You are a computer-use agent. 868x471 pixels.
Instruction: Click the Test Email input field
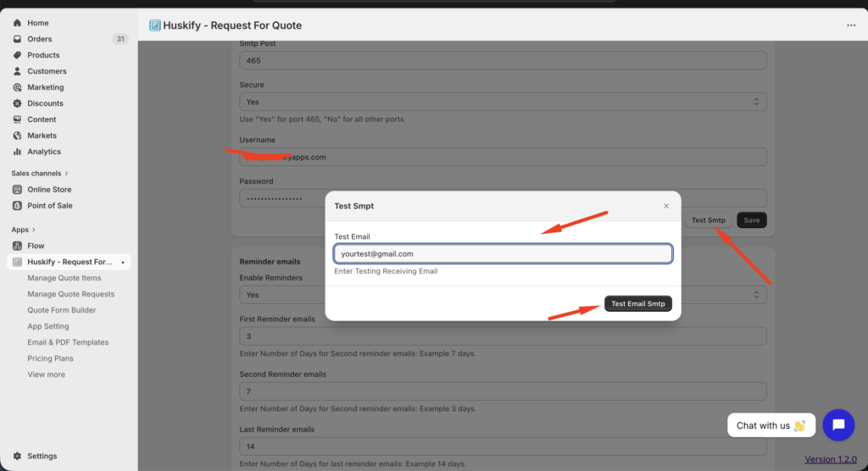click(503, 253)
